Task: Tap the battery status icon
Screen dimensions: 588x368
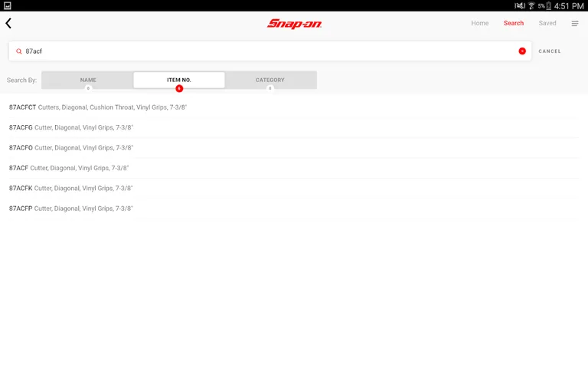Action: pyautogui.click(x=549, y=5)
